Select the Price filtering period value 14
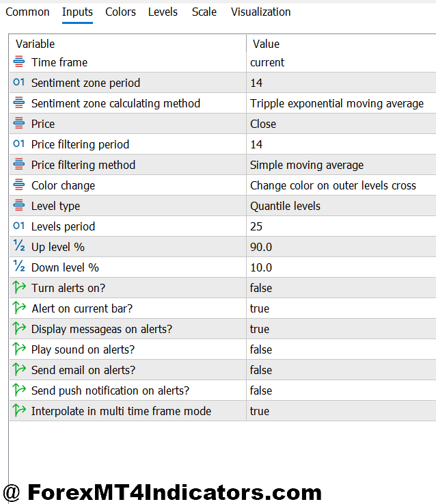The width and height of the screenshot is (436, 504). click(256, 144)
